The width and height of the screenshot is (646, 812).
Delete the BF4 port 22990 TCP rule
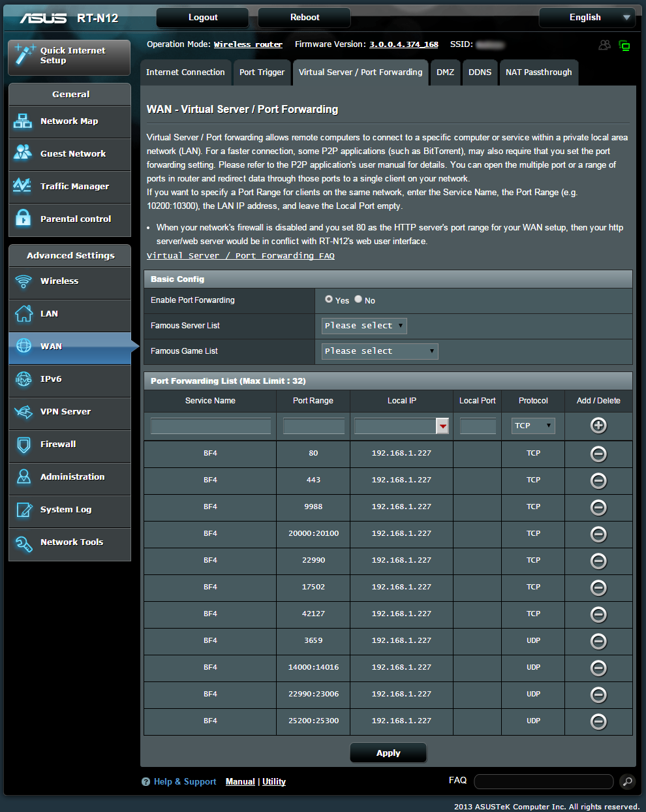click(598, 561)
